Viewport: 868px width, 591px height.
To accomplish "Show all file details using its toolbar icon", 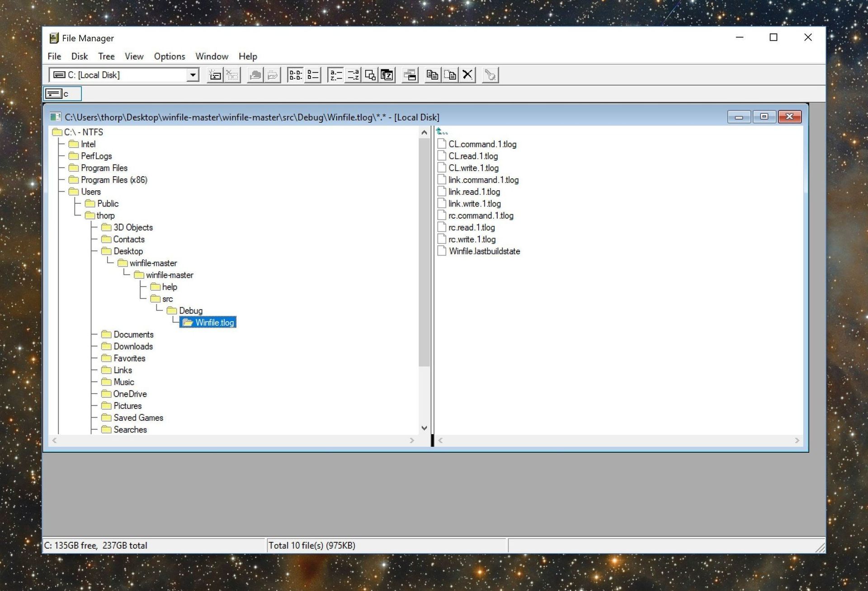I will tap(312, 75).
